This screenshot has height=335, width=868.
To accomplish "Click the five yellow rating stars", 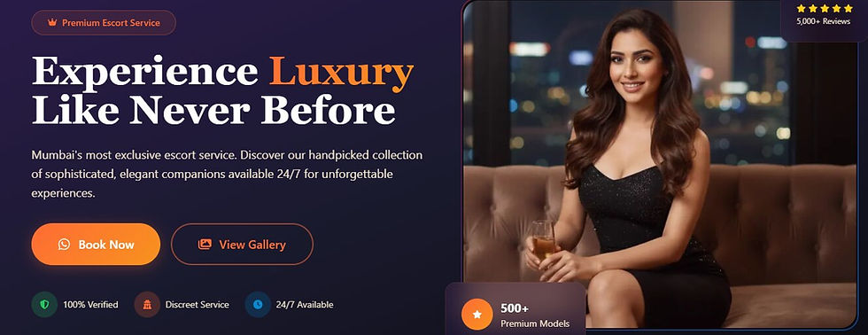I will coord(825,8).
